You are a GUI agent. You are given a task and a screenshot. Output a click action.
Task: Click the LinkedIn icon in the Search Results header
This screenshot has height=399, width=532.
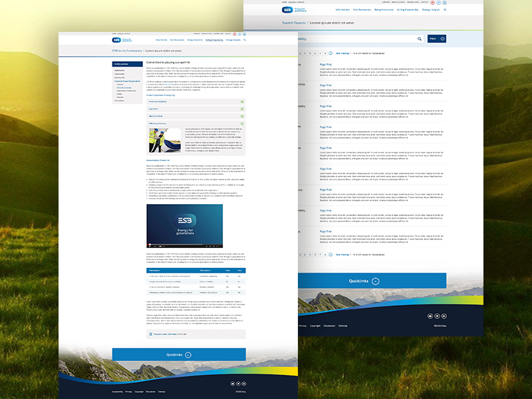point(444,3)
